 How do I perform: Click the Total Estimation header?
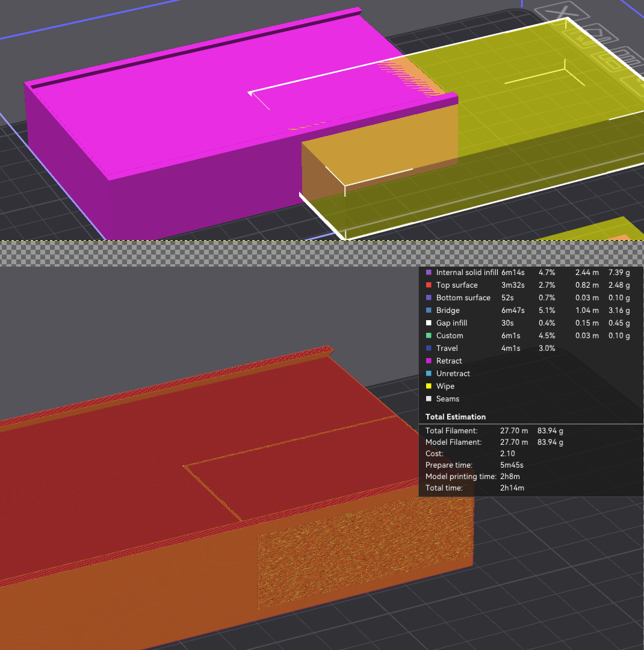pos(455,416)
